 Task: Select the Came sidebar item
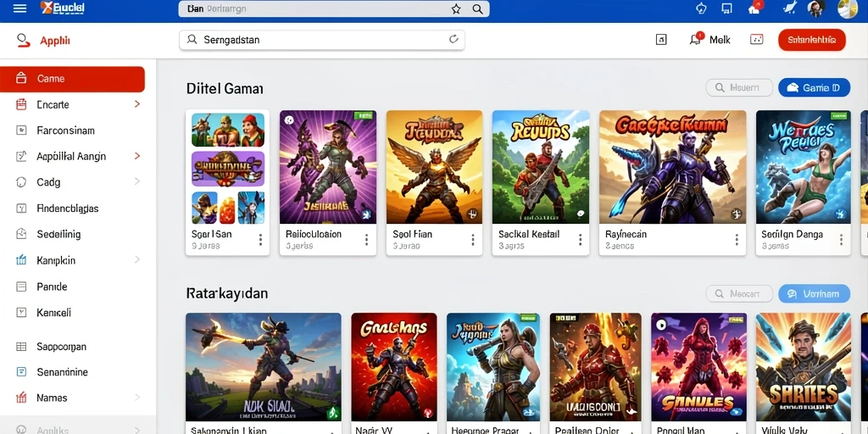click(73, 79)
